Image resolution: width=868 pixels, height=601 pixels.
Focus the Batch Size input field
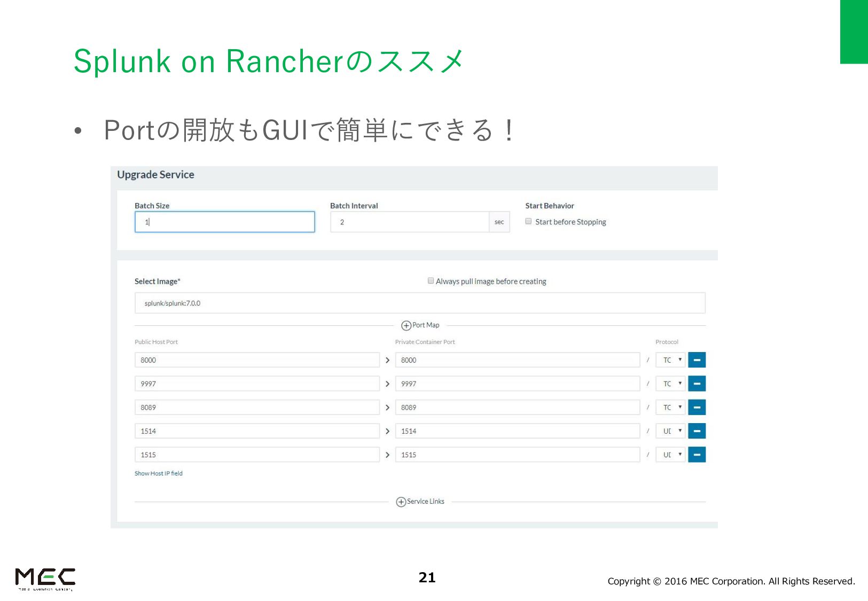pyautogui.click(x=225, y=222)
